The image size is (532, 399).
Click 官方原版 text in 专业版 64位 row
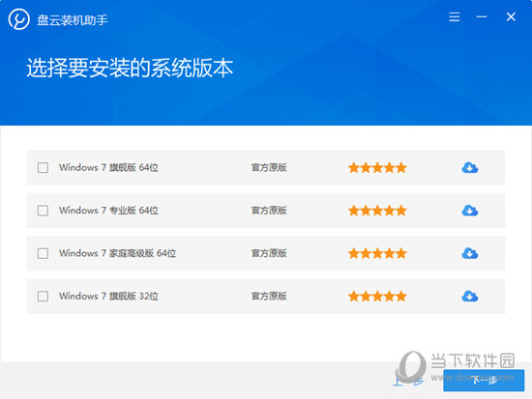[x=269, y=211]
